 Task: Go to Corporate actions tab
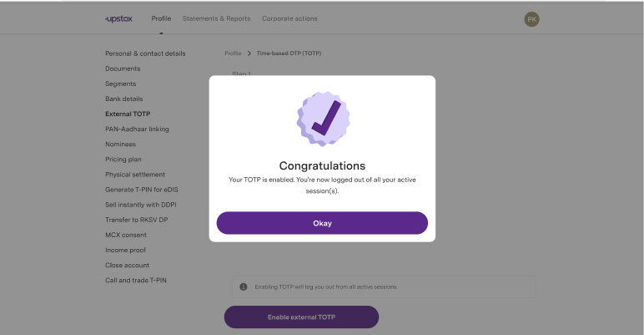point(289,18)
